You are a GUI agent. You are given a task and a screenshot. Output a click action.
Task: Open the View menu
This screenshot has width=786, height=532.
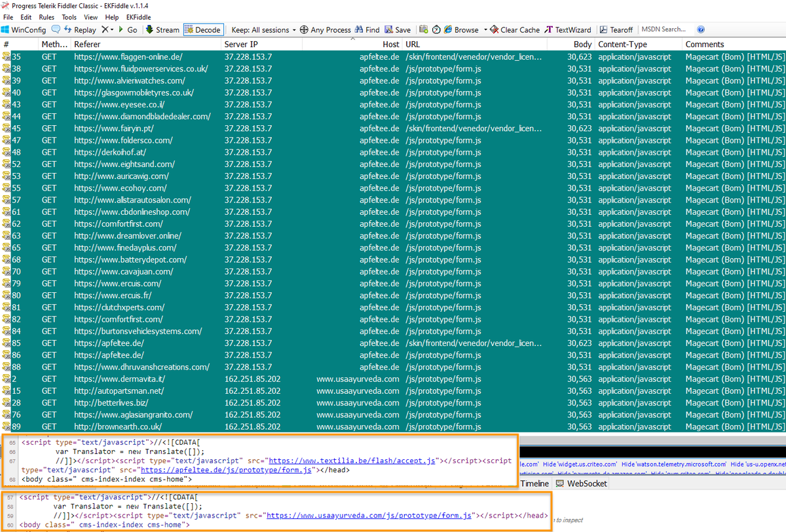coord(91,17)
